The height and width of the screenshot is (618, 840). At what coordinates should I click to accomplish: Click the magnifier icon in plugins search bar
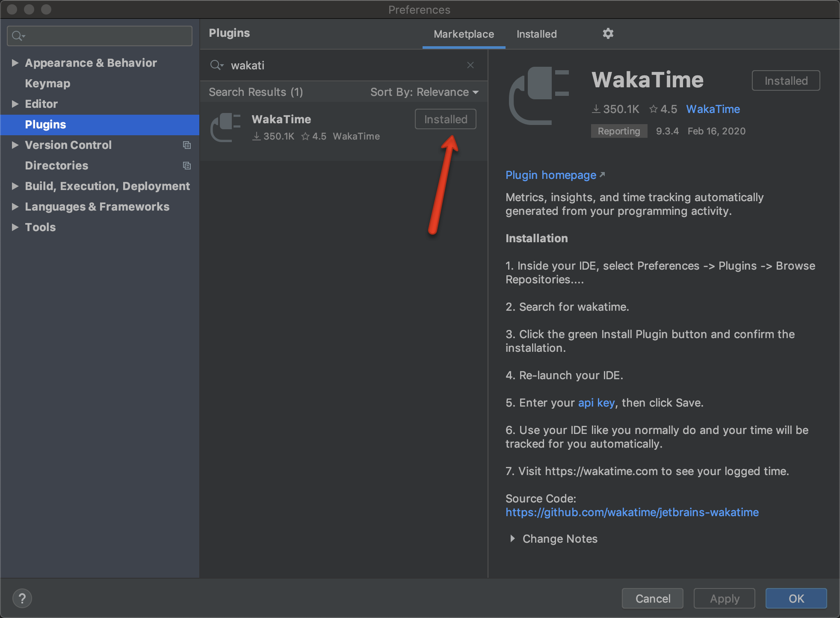tap(216, 65)
